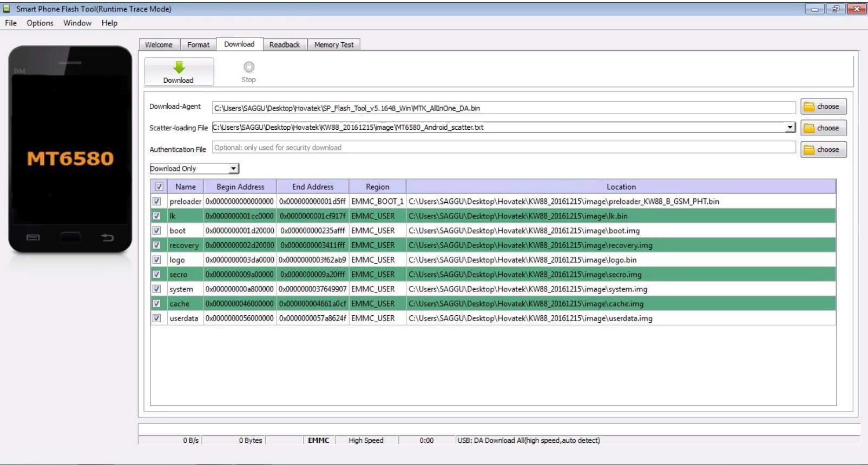Viewport: 868px width, 465px height.
Task: Click the green Download arrow icon
Action: click(x=179, y=67)
